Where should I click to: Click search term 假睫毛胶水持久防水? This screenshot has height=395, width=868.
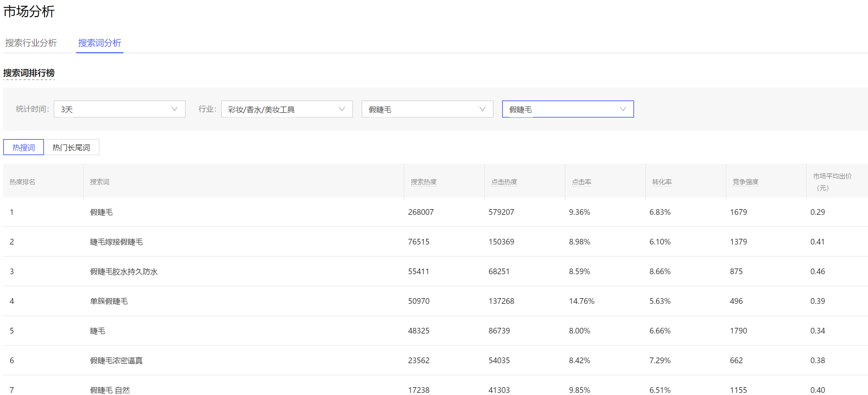(x=124, y=272)
